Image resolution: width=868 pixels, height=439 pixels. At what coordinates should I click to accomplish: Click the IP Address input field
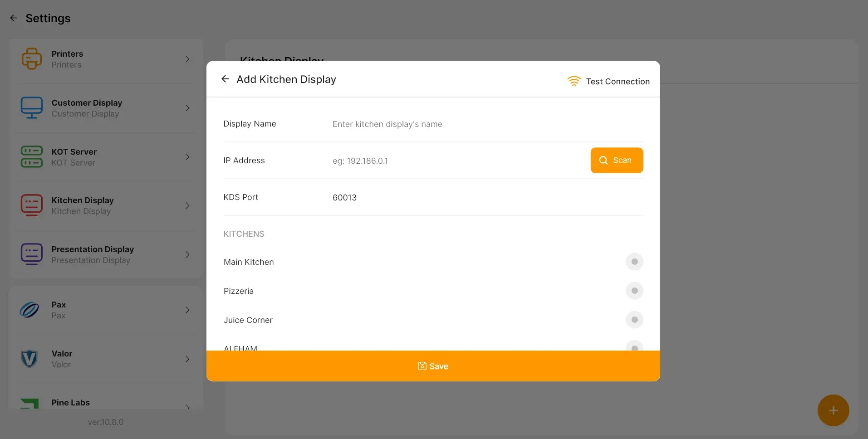point(458,161)
